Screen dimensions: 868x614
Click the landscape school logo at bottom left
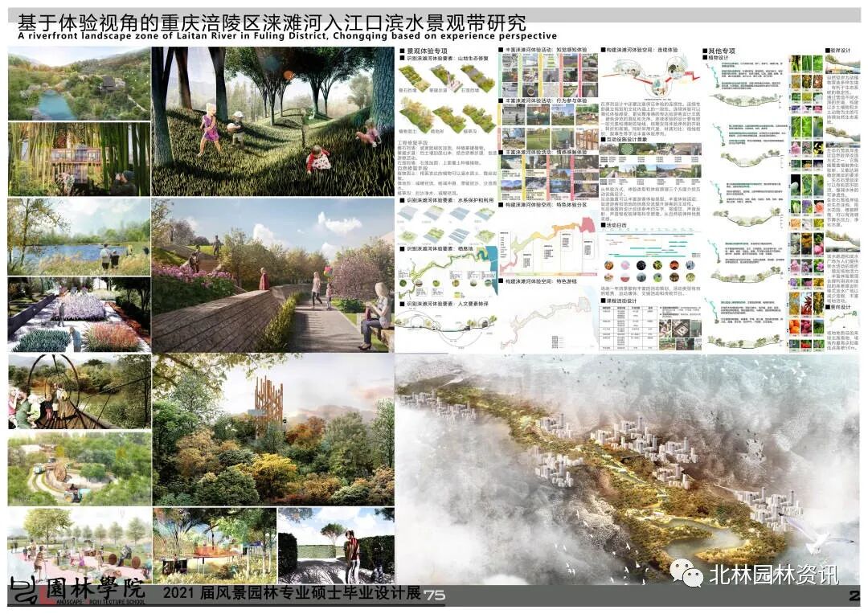pos(78,591)
